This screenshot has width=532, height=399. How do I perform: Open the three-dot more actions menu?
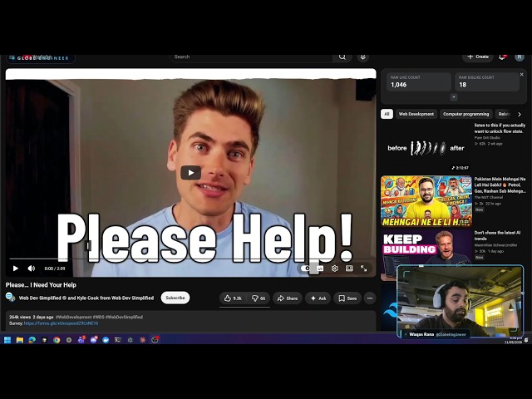(x=370, y=298)
